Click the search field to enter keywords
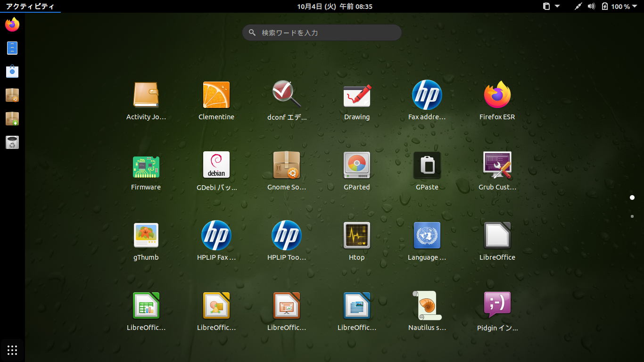Image resolution: width=644 pixels, height=362 pixels. [322, 33]
